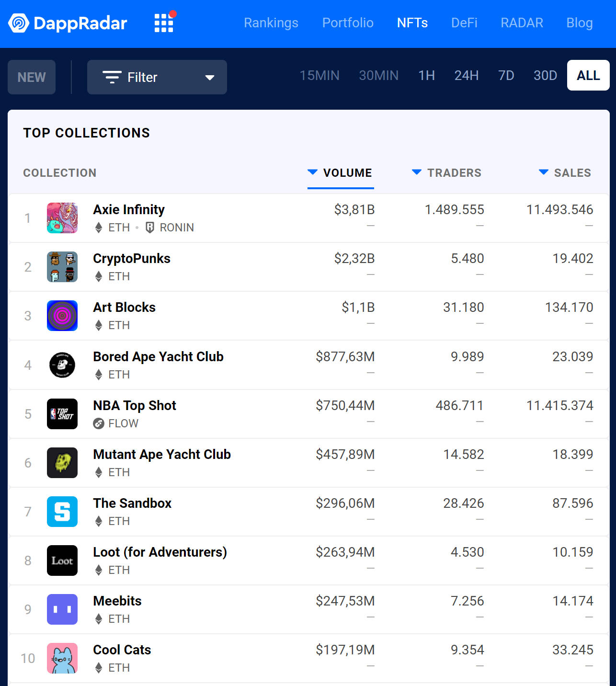Open the Axie Infinity collection link
This screenshot has width=616, height=686.
coord(129,209)
